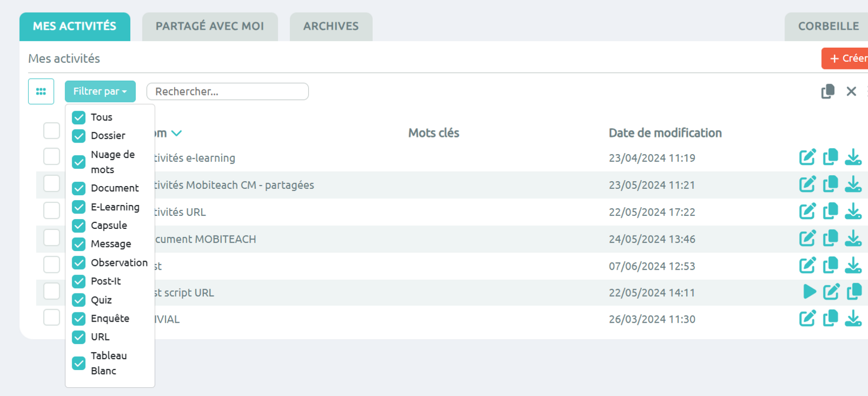
Task: Download the Mobiteach CM partagées row
Action: coord(853,184)
